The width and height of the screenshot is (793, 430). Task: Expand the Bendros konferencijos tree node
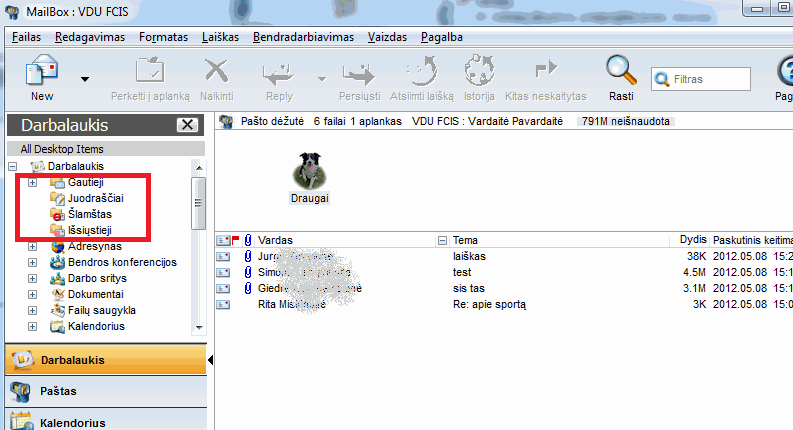pyautogui.click(x=33, y=262)
